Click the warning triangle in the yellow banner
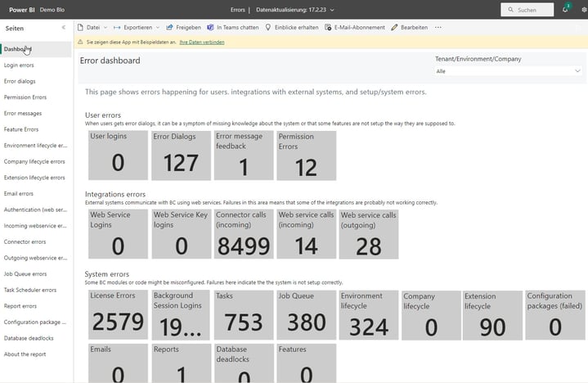 pyautogui.click(x=80, y=42)
